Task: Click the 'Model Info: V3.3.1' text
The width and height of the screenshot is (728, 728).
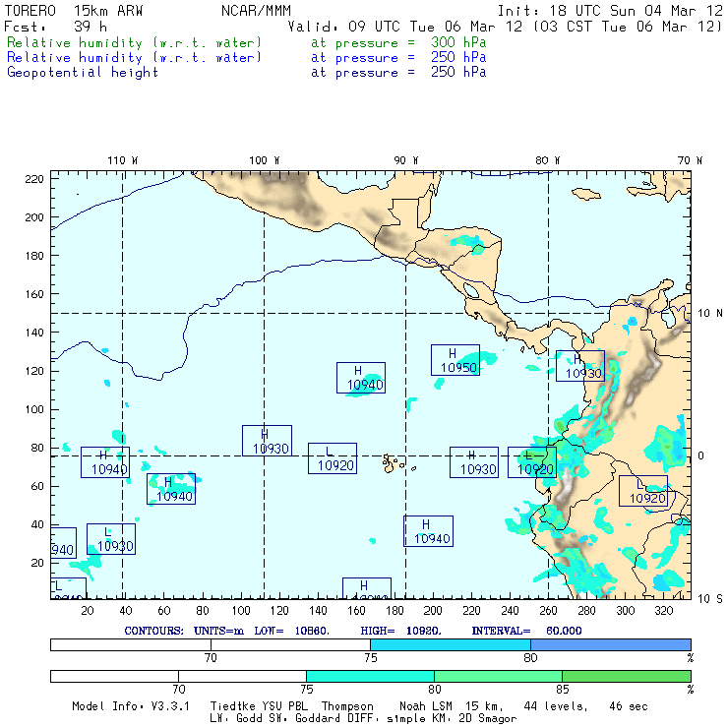Action: [131, 706]
